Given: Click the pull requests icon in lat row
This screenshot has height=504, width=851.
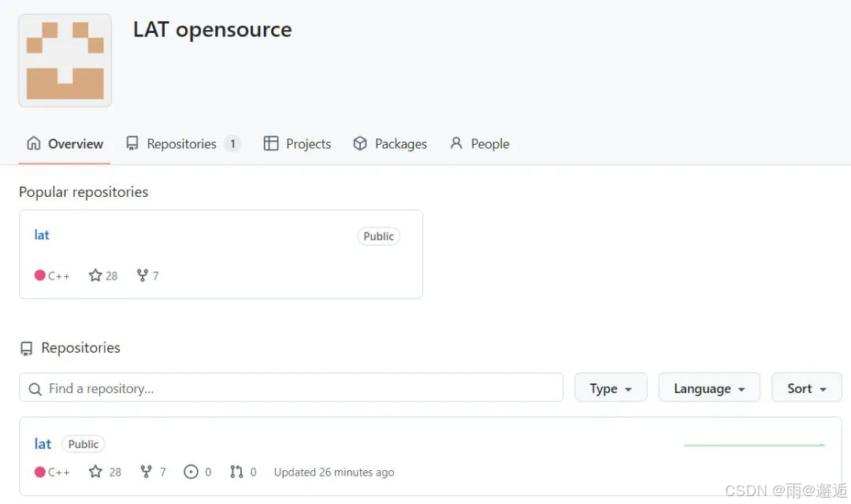Looking at the screenshot, I should (x=236, y=472).
